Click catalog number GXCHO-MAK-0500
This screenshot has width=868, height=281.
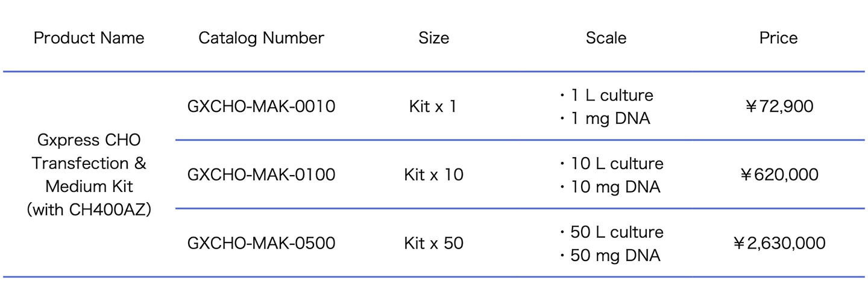click(261, 243)
